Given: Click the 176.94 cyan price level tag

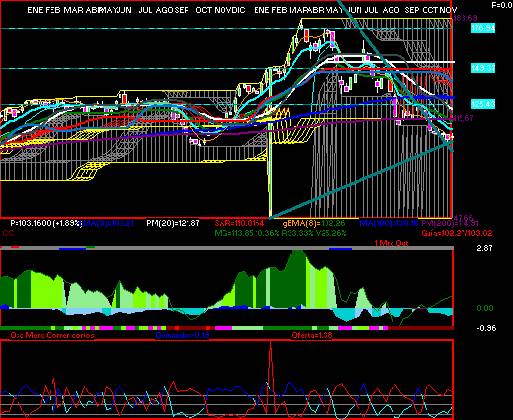Looking at the screenshot, I should tap(483, 28).
